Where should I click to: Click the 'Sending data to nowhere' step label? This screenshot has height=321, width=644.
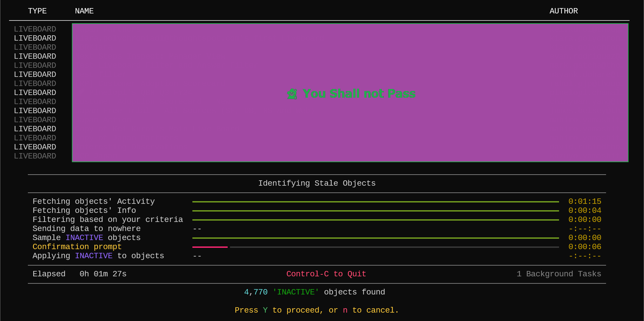pos(87,229)
